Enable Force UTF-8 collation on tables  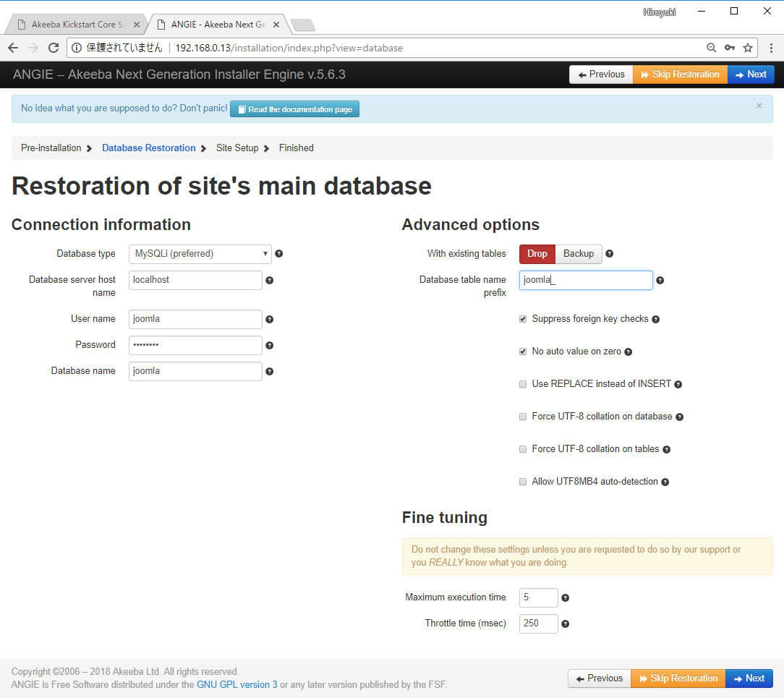[x=523, y=449]
